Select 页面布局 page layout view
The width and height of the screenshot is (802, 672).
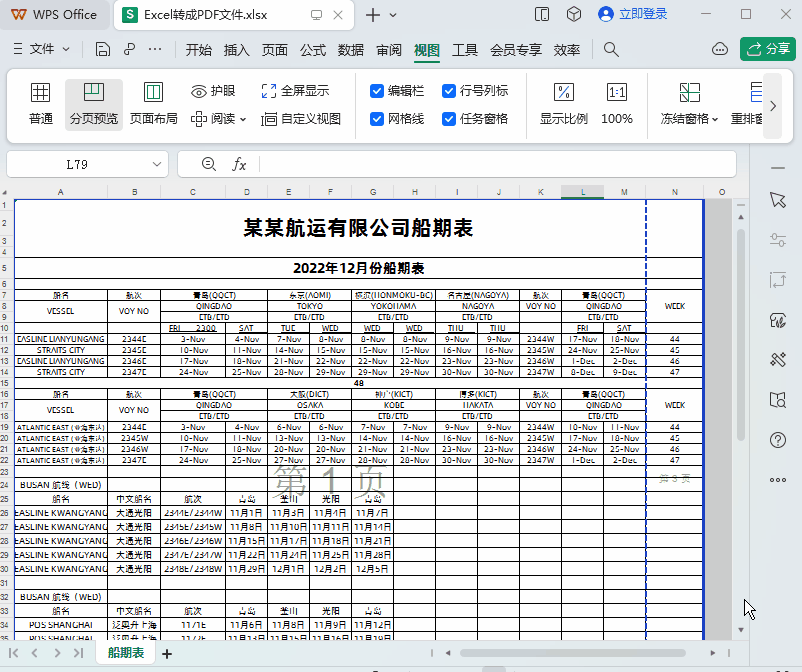tap(153, 105)
